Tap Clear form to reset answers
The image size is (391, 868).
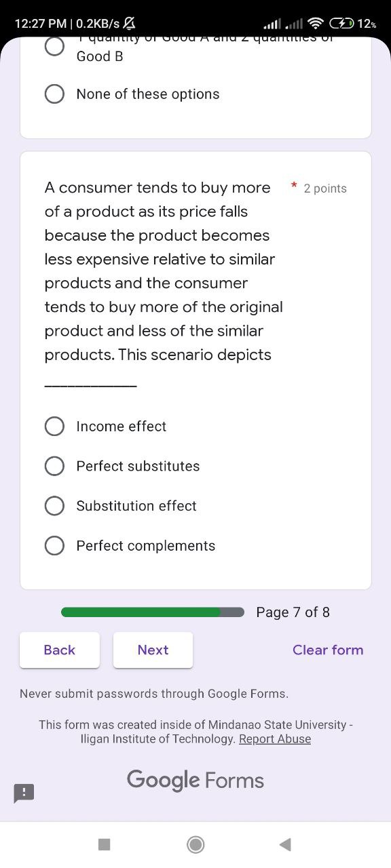pos(328,650)
